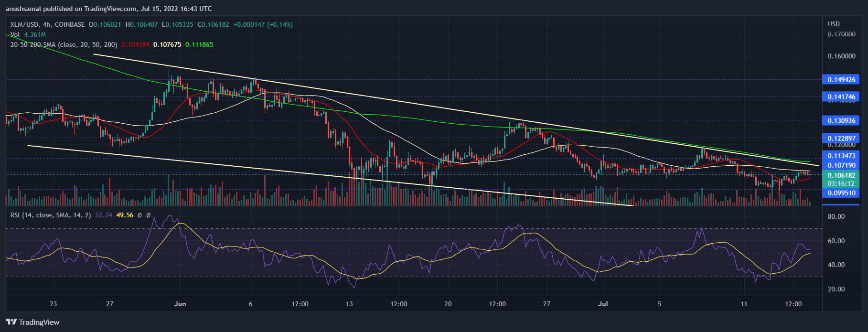Click the price change +0.000147 (+0.14%)
This screenshot has height=332, width=868.
[263, 24]
